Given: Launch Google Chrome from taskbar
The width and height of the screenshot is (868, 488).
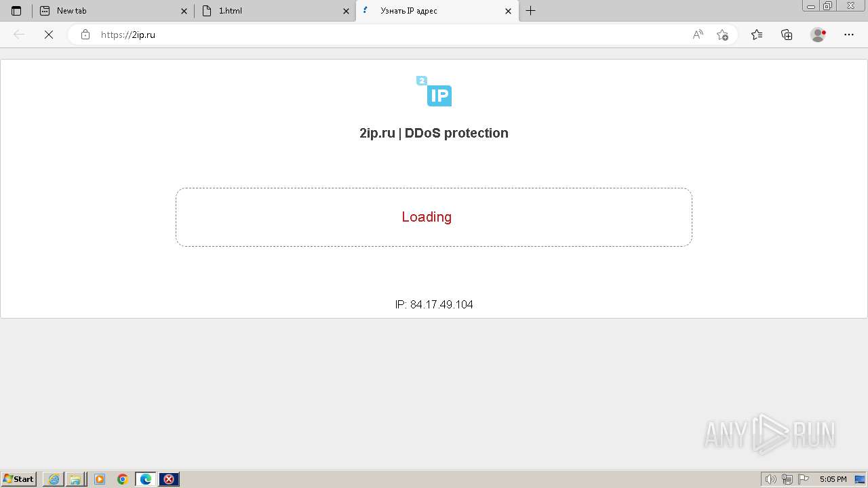Looking at the screenshot, I should (x=123, y=479).
